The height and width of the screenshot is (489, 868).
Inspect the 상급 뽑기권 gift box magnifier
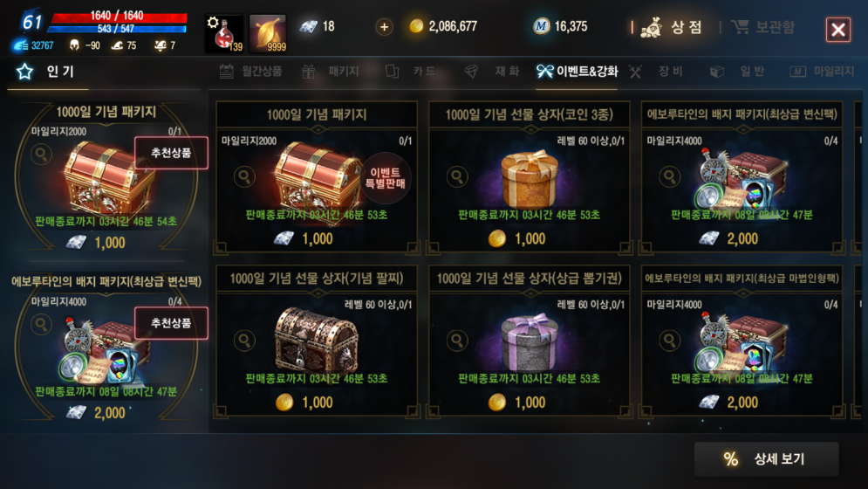pyautogui.click(x=457, y=341)
